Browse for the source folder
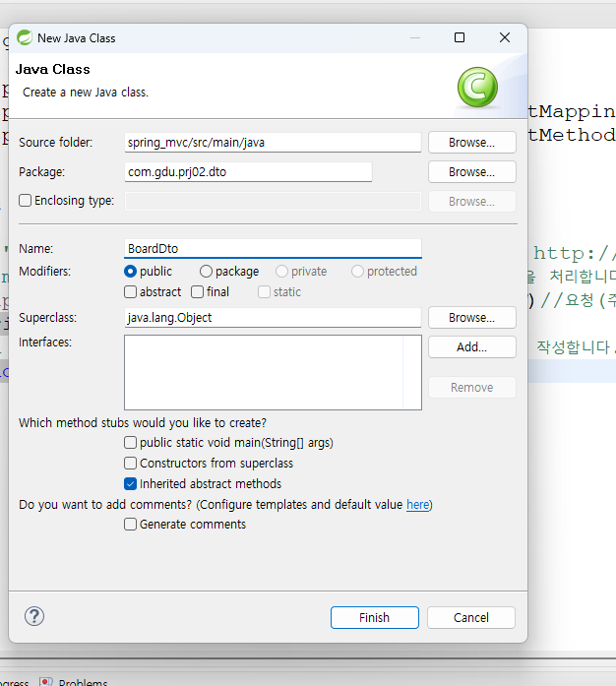This screenshot has height=686, width=616. [472, 143]
